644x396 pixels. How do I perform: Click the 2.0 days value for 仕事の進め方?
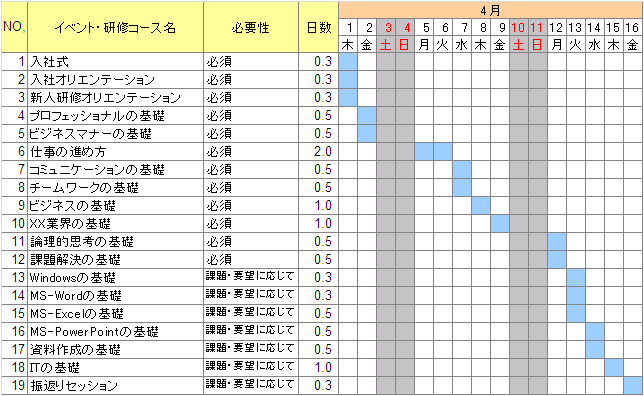(x=319, y=152)
